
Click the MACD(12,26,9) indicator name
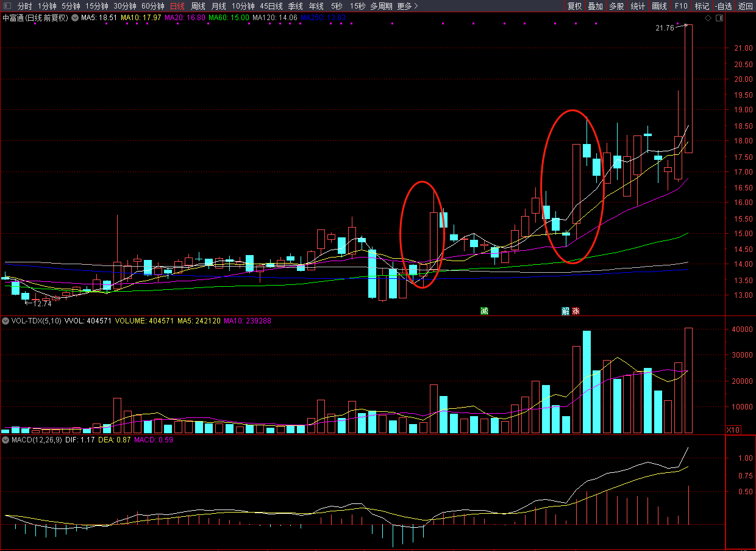point(37,439)
